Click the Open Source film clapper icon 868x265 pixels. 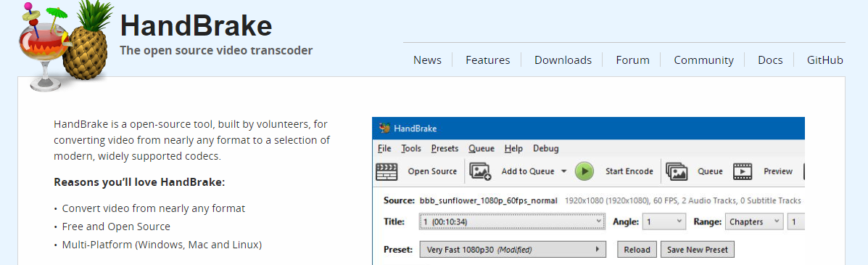(x=387, y=171)
